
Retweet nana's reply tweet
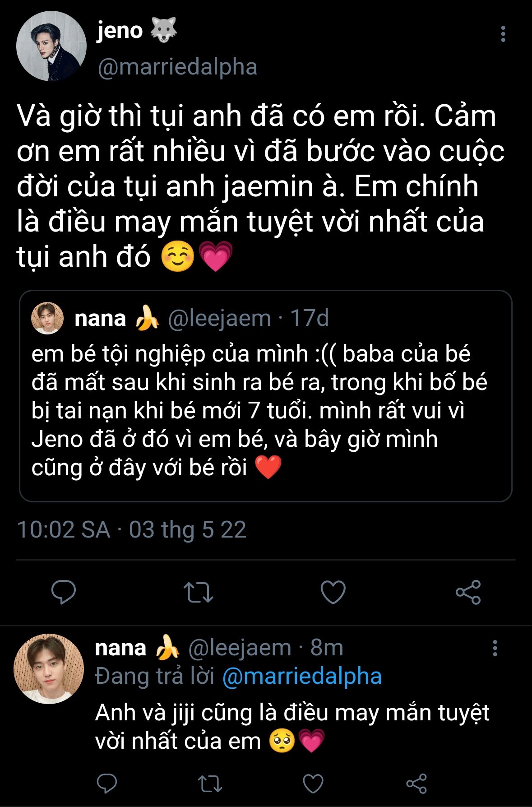pos(210,783)
